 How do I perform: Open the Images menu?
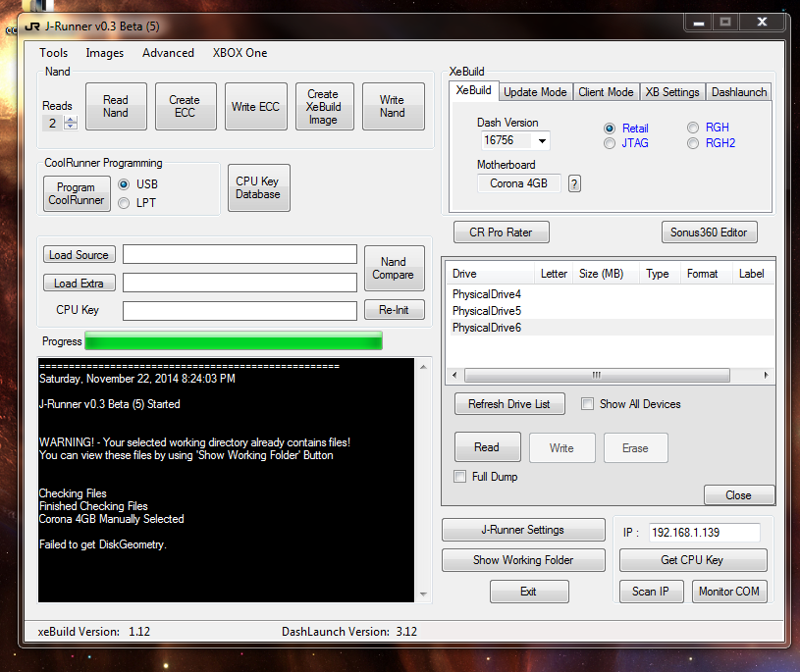coord(105,53)
